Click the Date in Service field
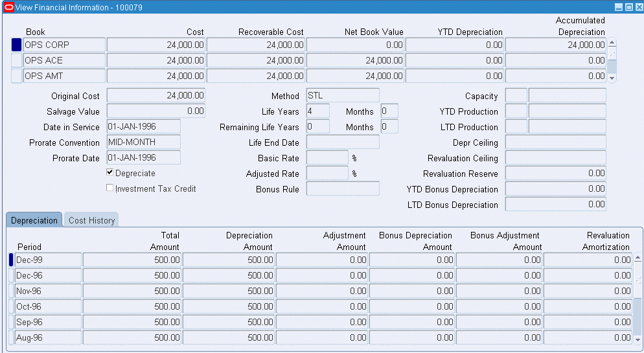 [x=144, y=126]
